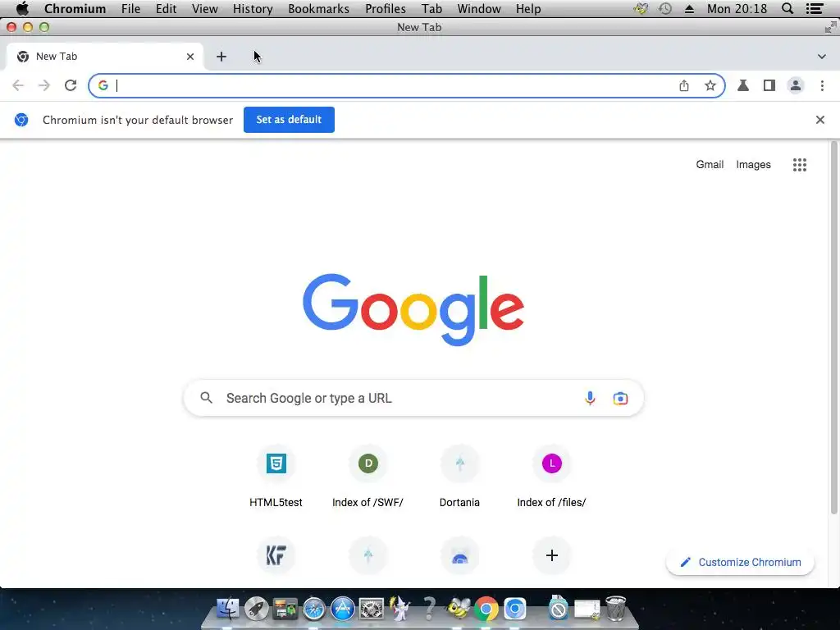Click the page vertical scrollbar
Image resolution: width=840 pixels, height=630 pixels.
[x=833, y=326]
